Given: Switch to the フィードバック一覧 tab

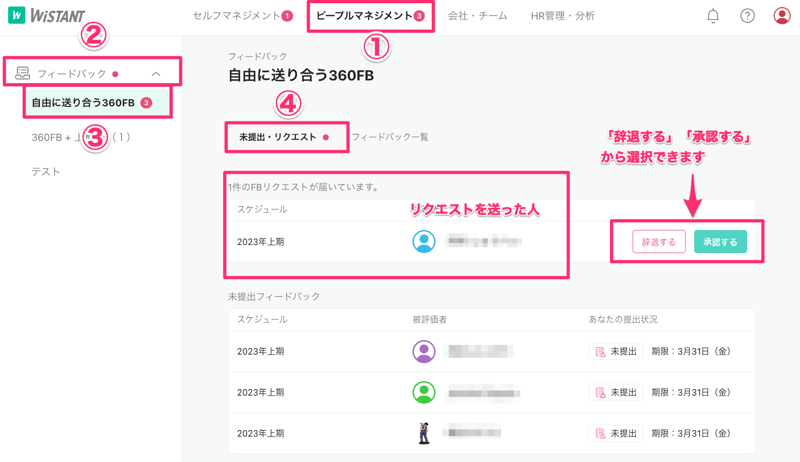Looking at the screenshot, I should tap(390, 137).
